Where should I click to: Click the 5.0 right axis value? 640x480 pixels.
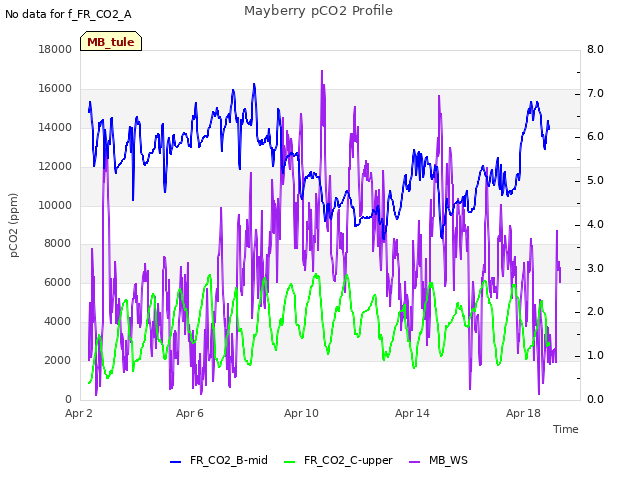595,181
